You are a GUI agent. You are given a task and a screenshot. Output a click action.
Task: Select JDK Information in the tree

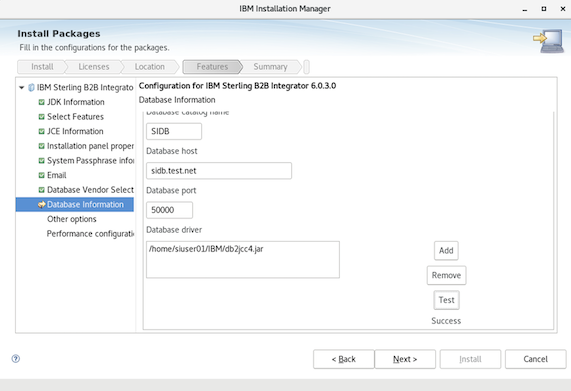tap(76, 102)
